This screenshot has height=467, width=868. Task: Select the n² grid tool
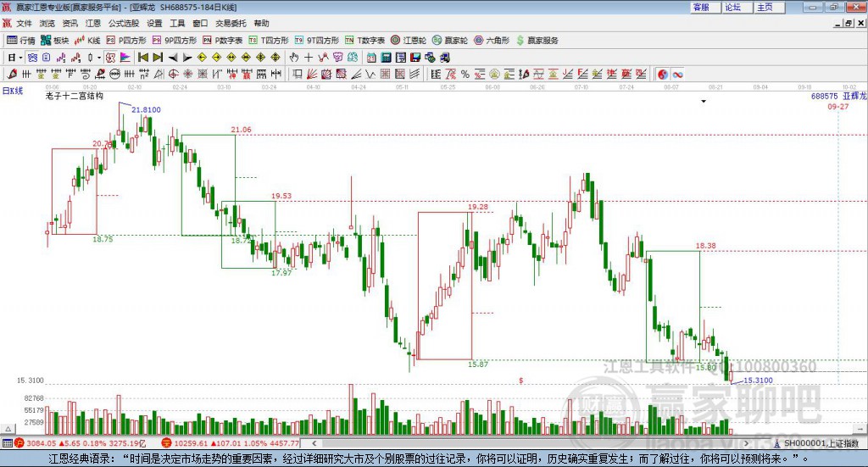[144, 74]
